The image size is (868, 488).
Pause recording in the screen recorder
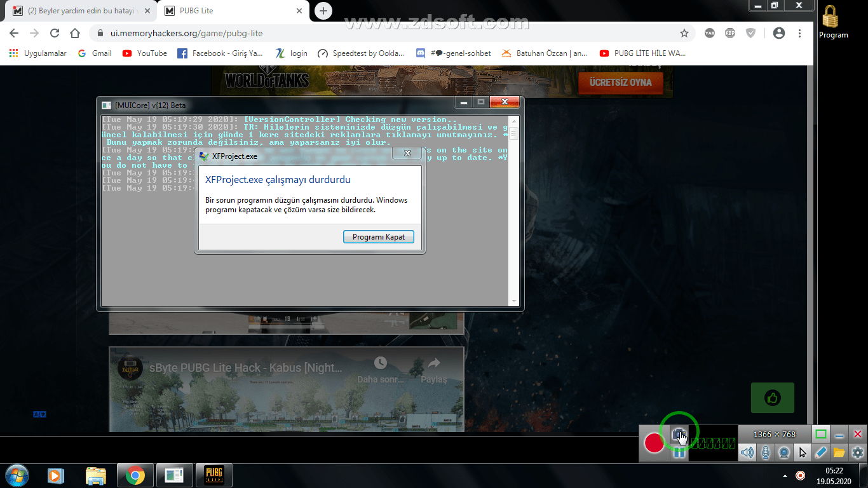pyautogui.click(x=679, y=452)
